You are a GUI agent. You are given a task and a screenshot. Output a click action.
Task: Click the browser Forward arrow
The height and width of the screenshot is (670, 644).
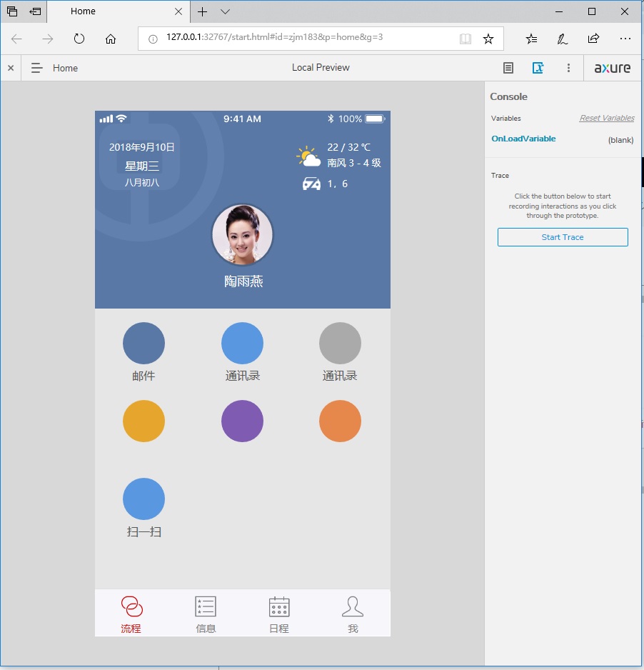[48, 39]
